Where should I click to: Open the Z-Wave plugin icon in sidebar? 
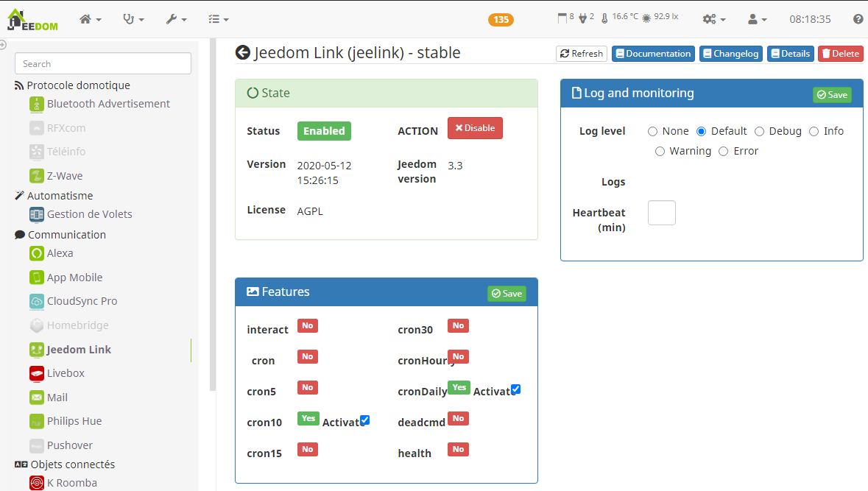click(x=37, y=176)
